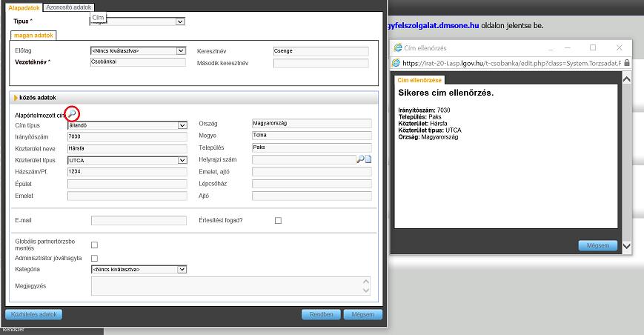Open the Kategória dropdown
Screen dimensions: 644x335
click(x=139, y=269)
